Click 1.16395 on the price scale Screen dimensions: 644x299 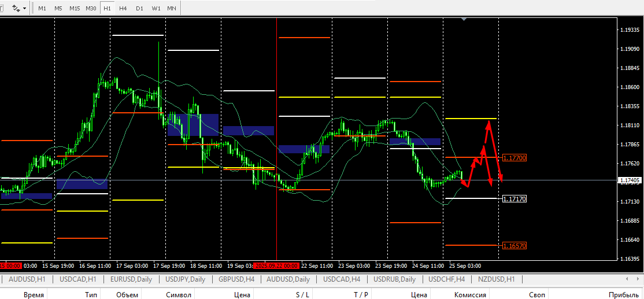(x=630, y=259)
